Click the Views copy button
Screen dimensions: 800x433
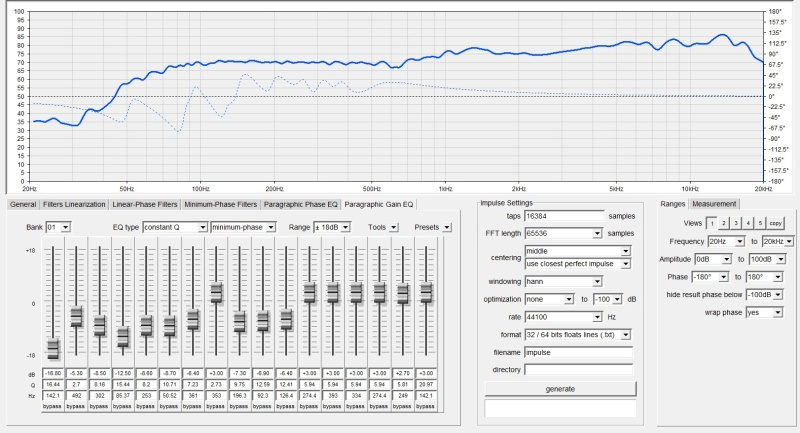click(x=775, y=223)
